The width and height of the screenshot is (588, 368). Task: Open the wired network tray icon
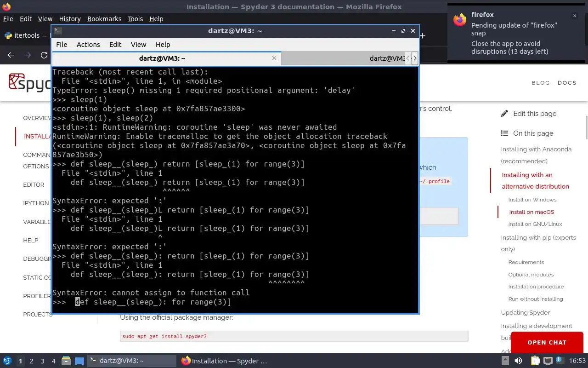[x=548, y=361]
